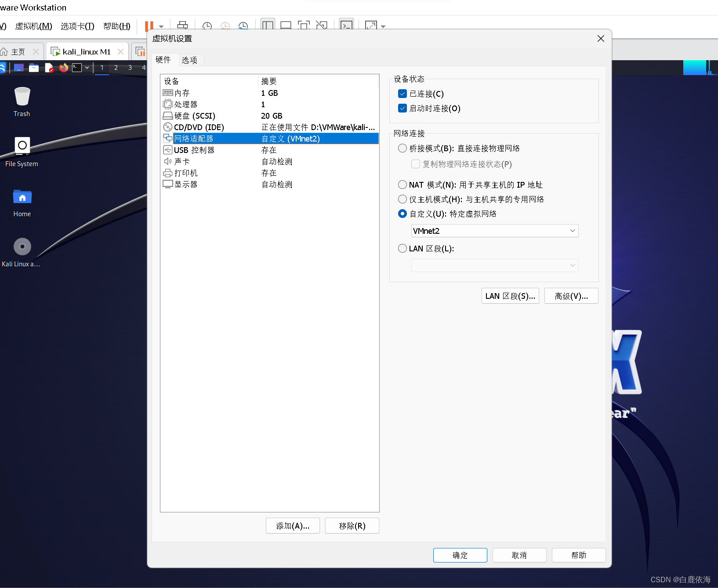Select the LAN 区段(L) radio button
This screenshot has width=718, height=588.
point(403,248)
